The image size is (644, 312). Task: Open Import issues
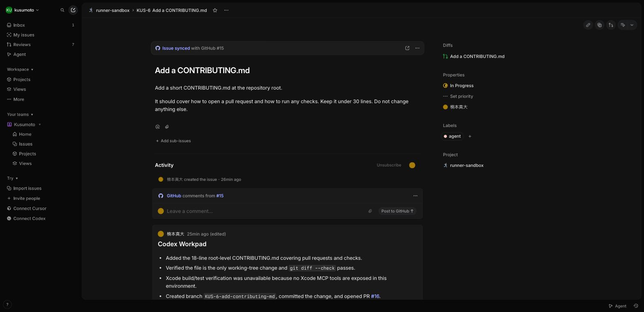[40, 188]
